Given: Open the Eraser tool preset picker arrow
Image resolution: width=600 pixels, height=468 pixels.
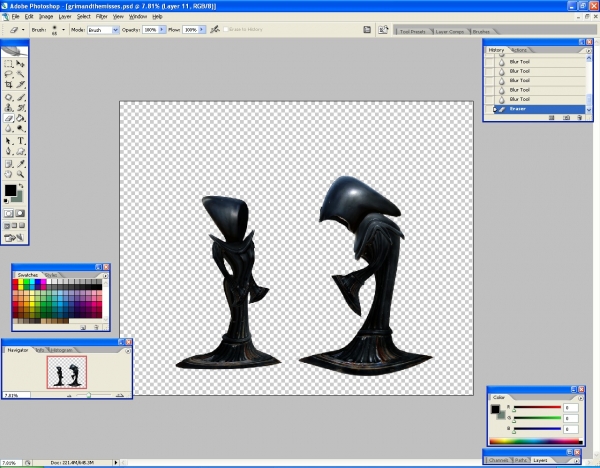Looking at the screenshot, I should point(23,29).
